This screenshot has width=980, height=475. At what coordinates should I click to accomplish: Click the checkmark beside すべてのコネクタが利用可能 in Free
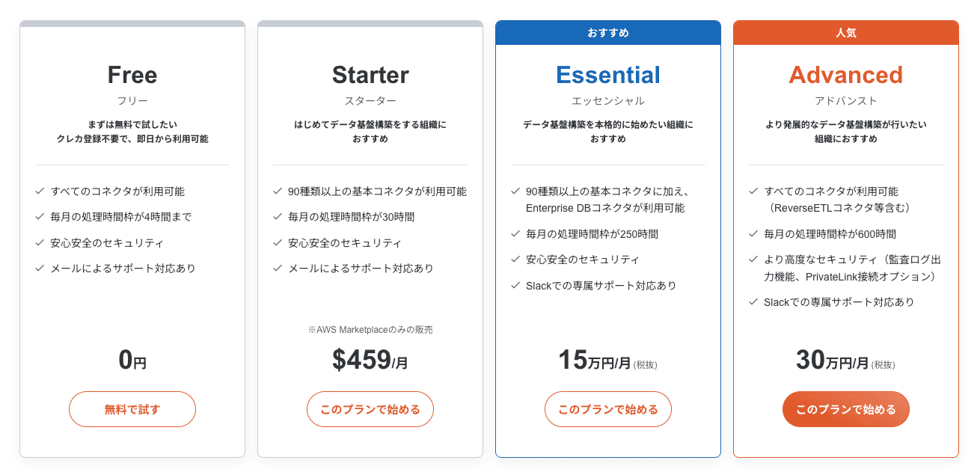(x=40, y=191)
